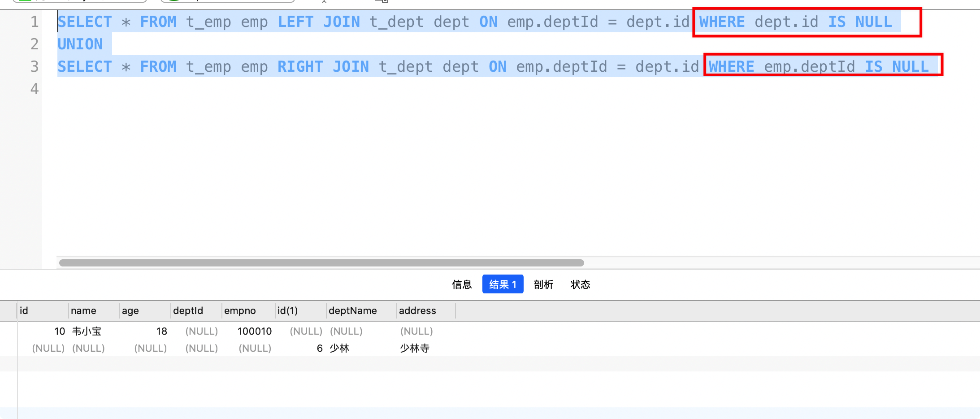This screenshot has height=419, width=980.
Task: Select the cell containing 韦小宝
Action: (x=87, y=331)
